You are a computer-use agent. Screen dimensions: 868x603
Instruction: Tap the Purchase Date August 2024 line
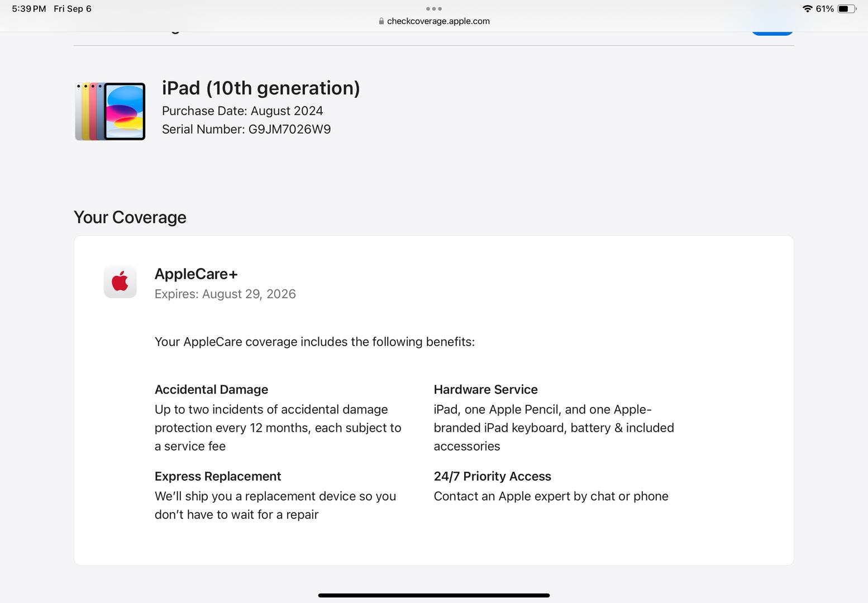[x=242, y=111]
